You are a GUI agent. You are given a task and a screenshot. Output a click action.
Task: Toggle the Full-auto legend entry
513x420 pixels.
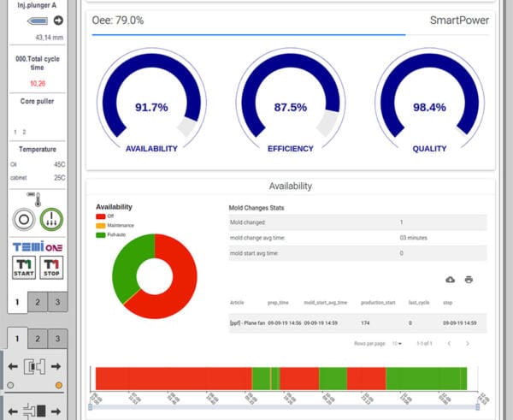point(115,234)
